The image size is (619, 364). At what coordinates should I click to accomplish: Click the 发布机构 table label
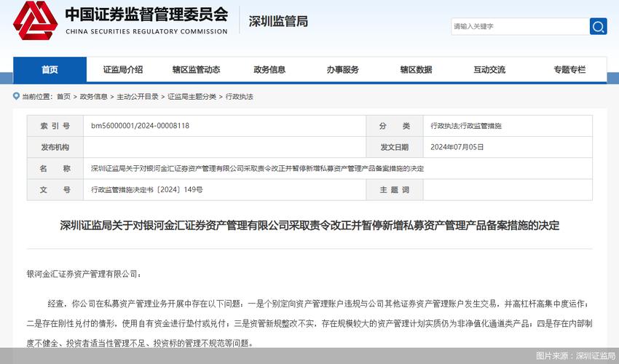(55, 147)
